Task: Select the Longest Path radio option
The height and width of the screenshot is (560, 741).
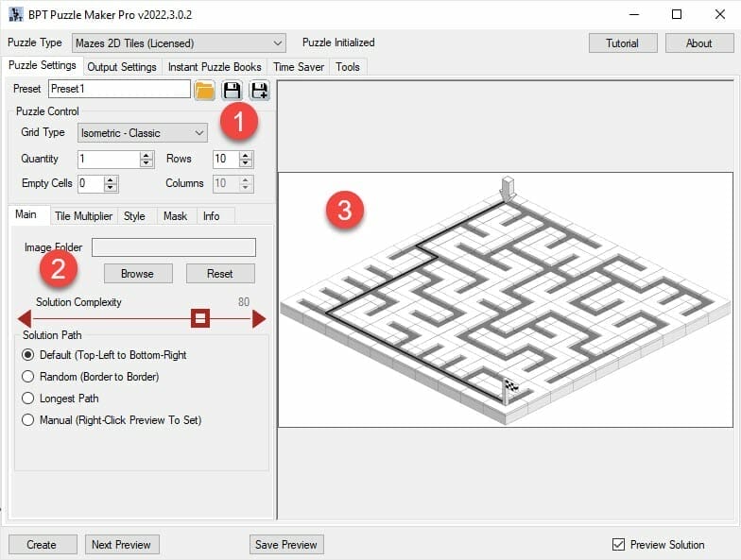Action: coord(28,399)
